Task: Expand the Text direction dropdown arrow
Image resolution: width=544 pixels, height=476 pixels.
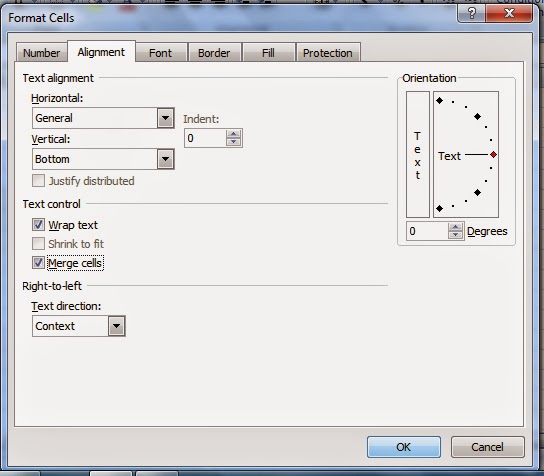Action: coord(116,326)
